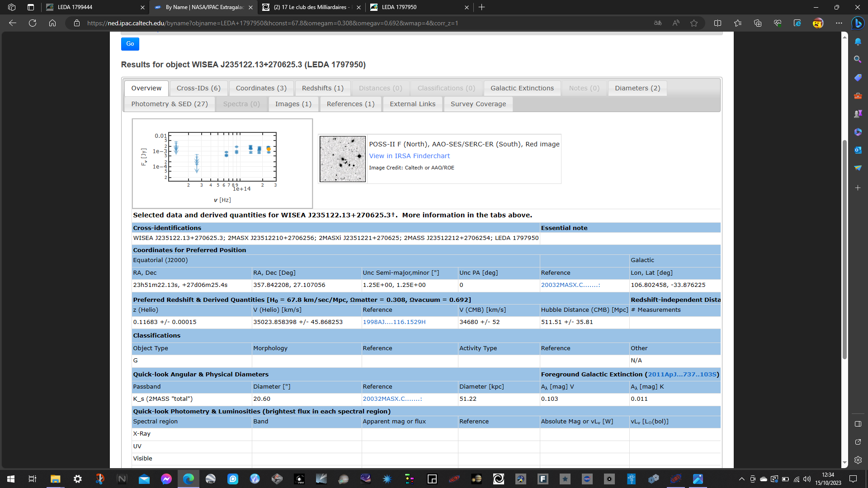Switch to Photometry & SED (27) tab
This screenshot has height=488, width=868.
pyautogui.click(x=170, y=104)
